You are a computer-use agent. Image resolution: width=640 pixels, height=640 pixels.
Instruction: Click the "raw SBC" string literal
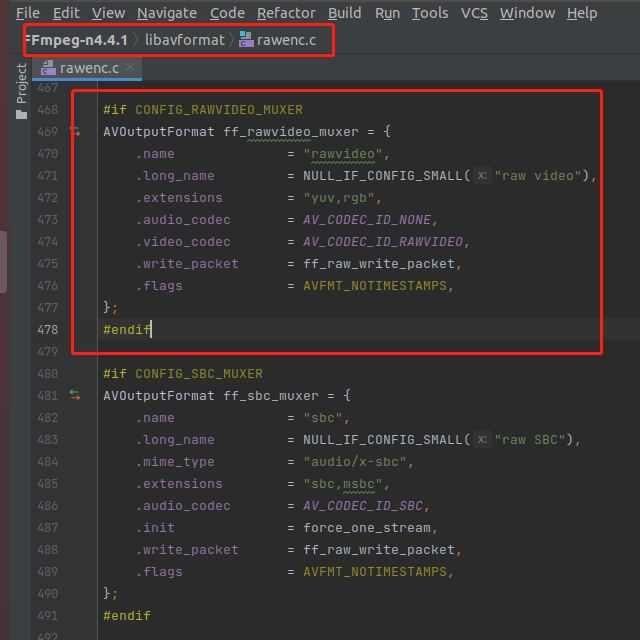pos(530,440)
